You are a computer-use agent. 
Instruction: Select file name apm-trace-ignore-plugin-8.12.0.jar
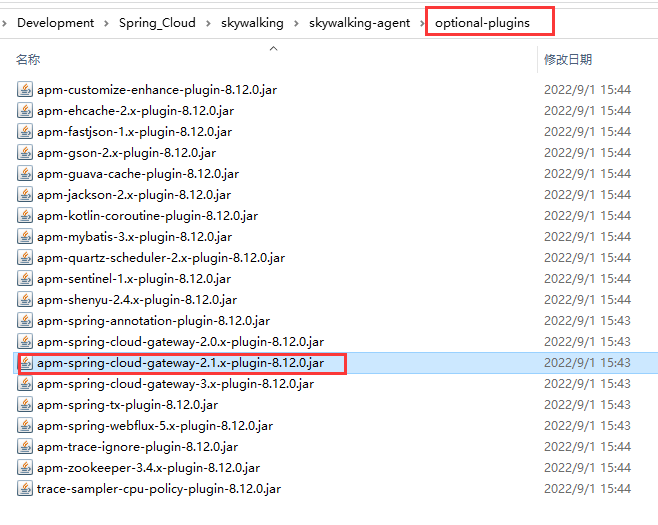(137, 447)
